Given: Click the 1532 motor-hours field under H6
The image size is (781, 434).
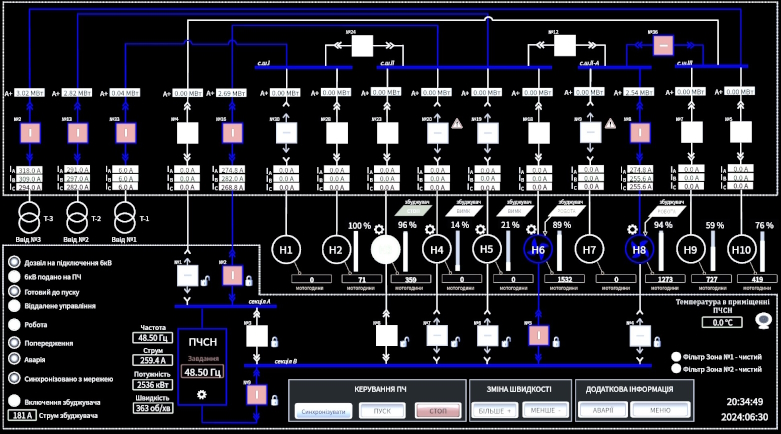Looking at the screenshot, I should click(564, 279).
